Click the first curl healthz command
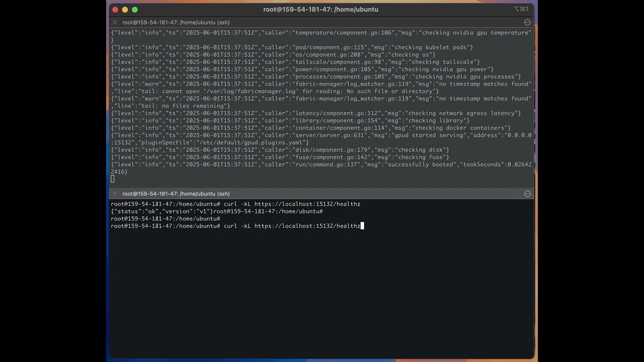 (235, 204)
